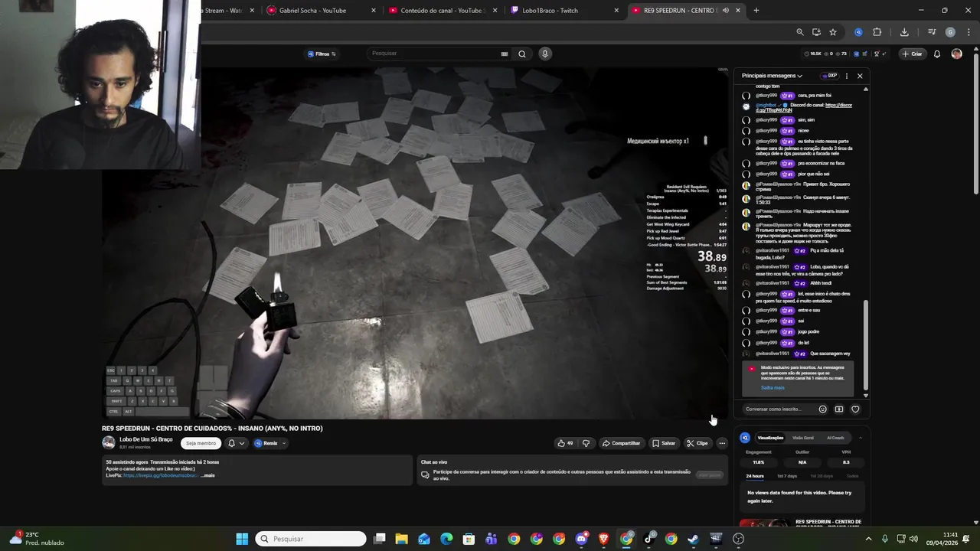Open media controls icon in browser toolbar

point(932,32)
